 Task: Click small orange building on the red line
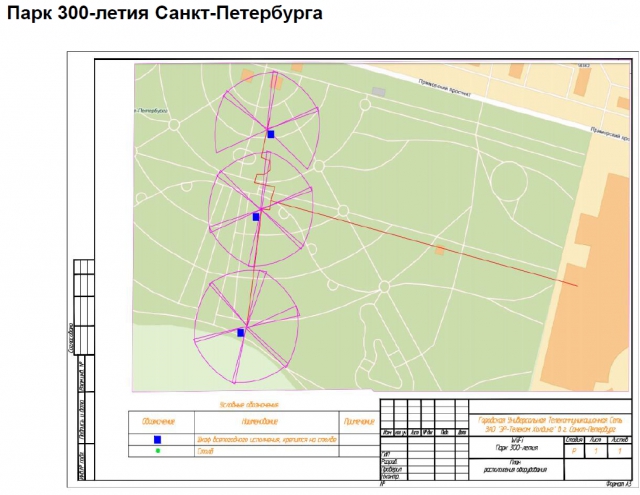pos(440,250)
